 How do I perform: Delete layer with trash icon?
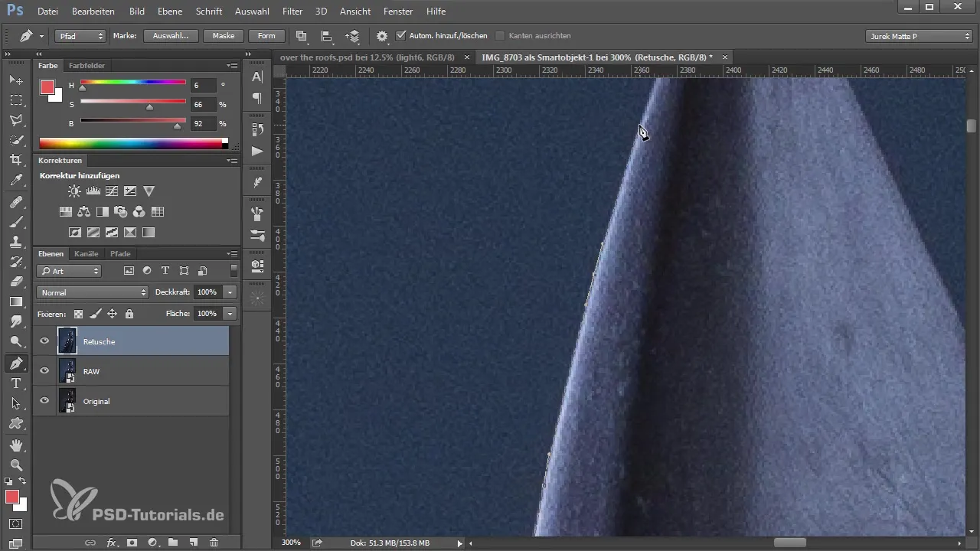[214, 542]
